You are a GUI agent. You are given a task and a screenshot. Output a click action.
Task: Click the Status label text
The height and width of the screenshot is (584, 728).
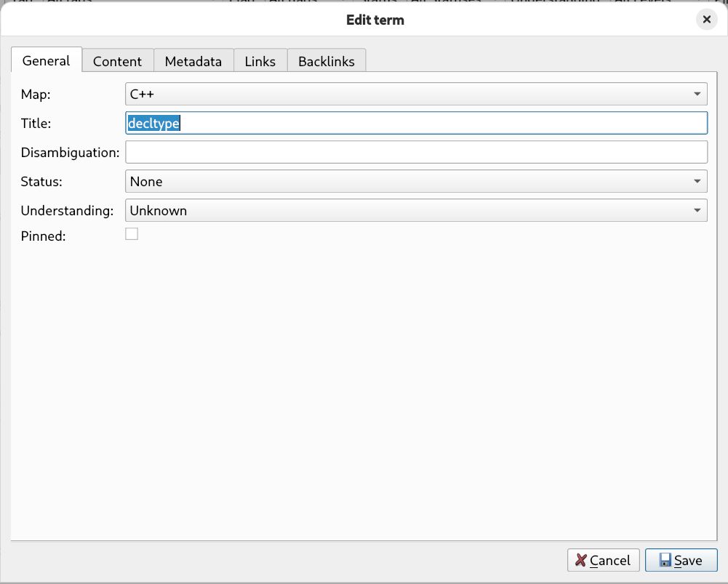(x=41, y=182)
